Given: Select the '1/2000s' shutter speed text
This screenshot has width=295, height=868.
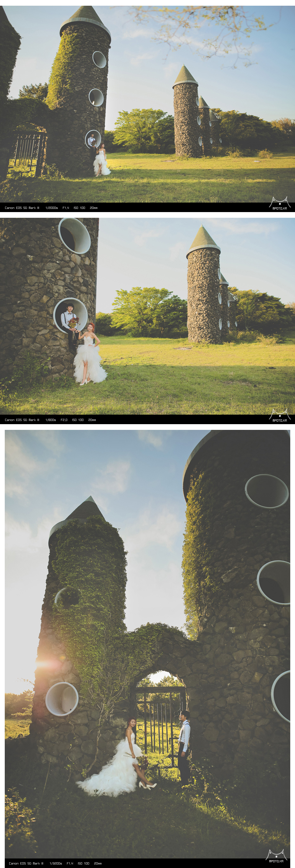Looking at the screenshot, I should click(51, 208).
